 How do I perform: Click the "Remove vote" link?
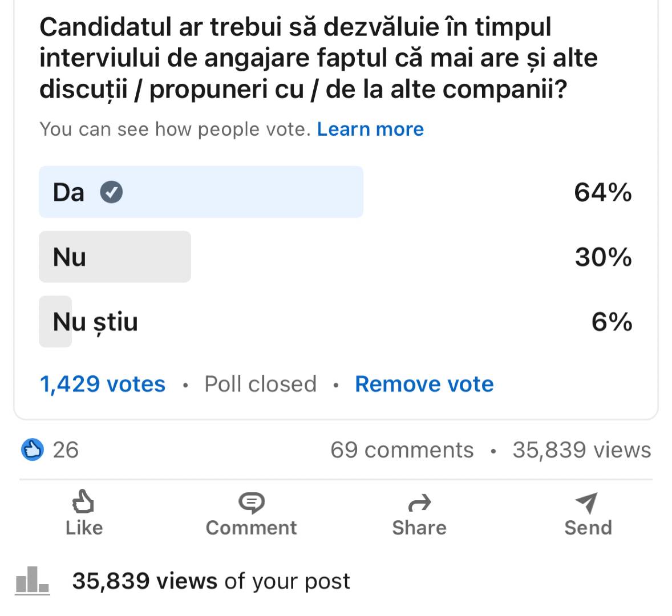tap(424, 384)
